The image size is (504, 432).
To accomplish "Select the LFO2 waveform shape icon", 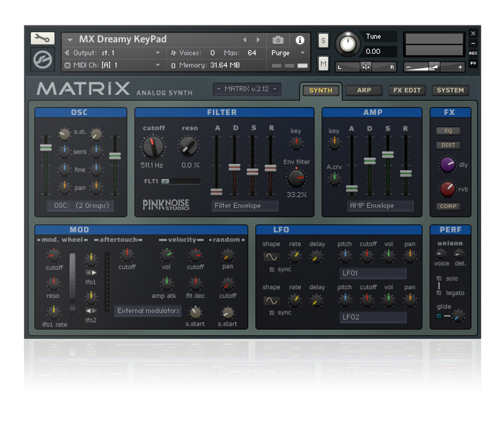I will [271, 301].
